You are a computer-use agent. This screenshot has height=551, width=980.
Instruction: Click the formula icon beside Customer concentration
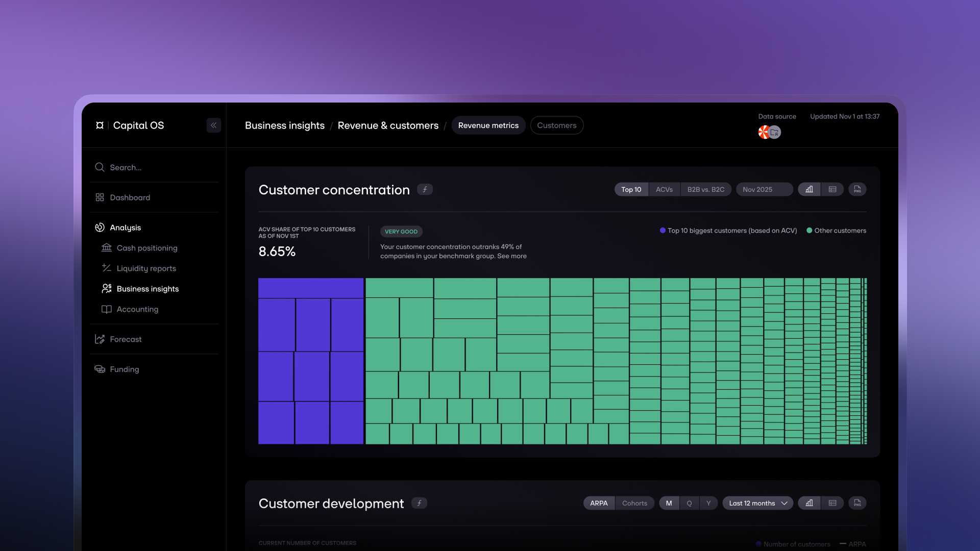pos(425,189)
